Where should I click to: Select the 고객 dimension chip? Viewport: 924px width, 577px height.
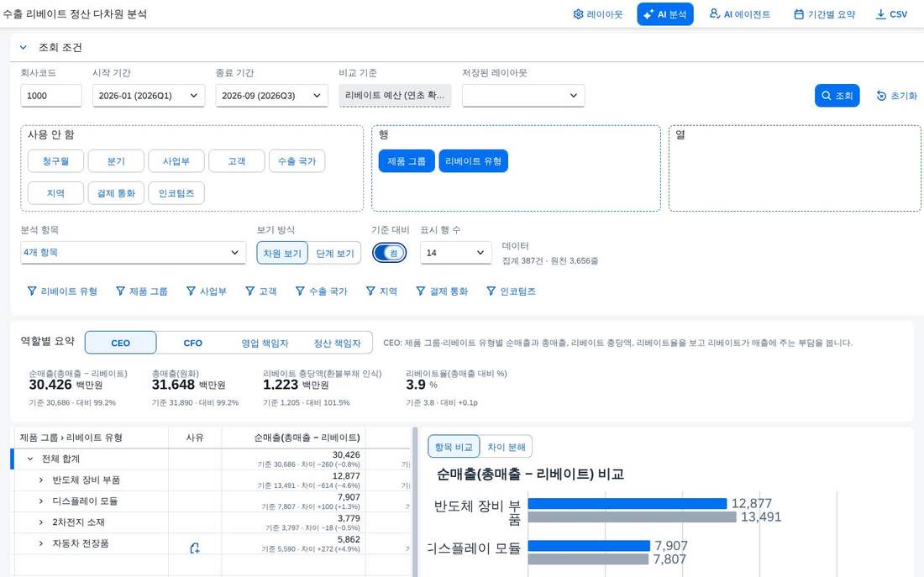pyautogui.click(x=236, y=161)
